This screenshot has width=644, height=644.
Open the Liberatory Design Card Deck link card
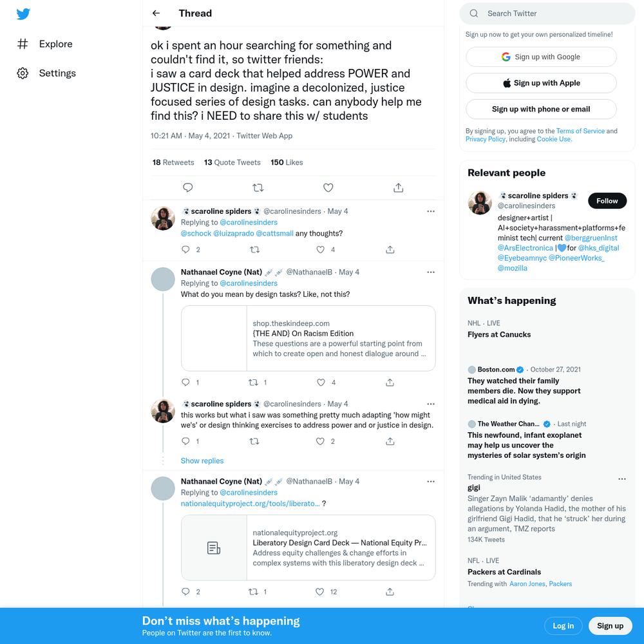[x=308, y=547]
